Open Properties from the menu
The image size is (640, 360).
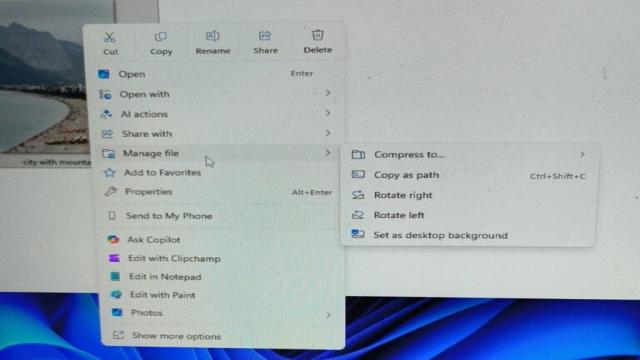(218, 192)
